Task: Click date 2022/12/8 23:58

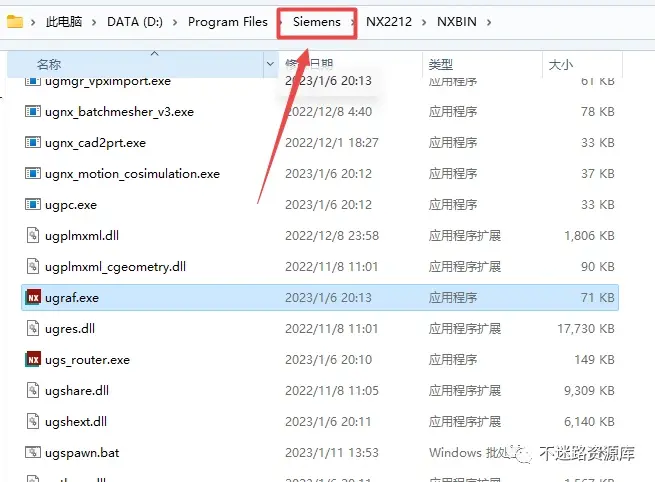Action: 332,236
